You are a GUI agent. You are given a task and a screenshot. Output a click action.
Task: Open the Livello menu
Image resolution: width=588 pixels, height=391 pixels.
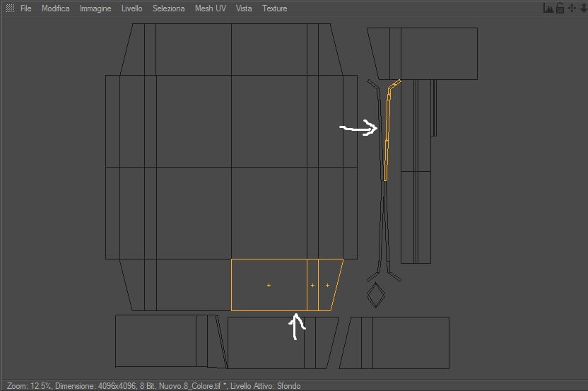tap(131, 8)
